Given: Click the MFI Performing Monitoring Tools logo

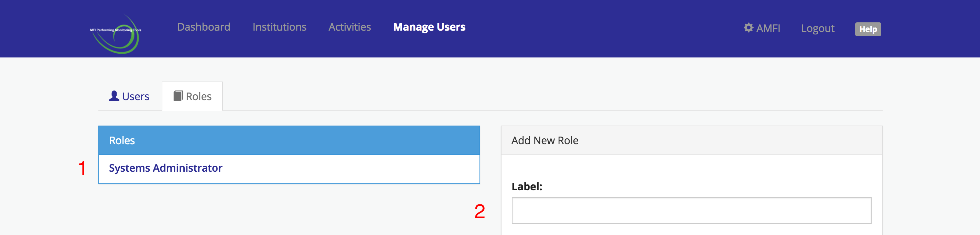Looking at the screenshot, I should point(116,33).
